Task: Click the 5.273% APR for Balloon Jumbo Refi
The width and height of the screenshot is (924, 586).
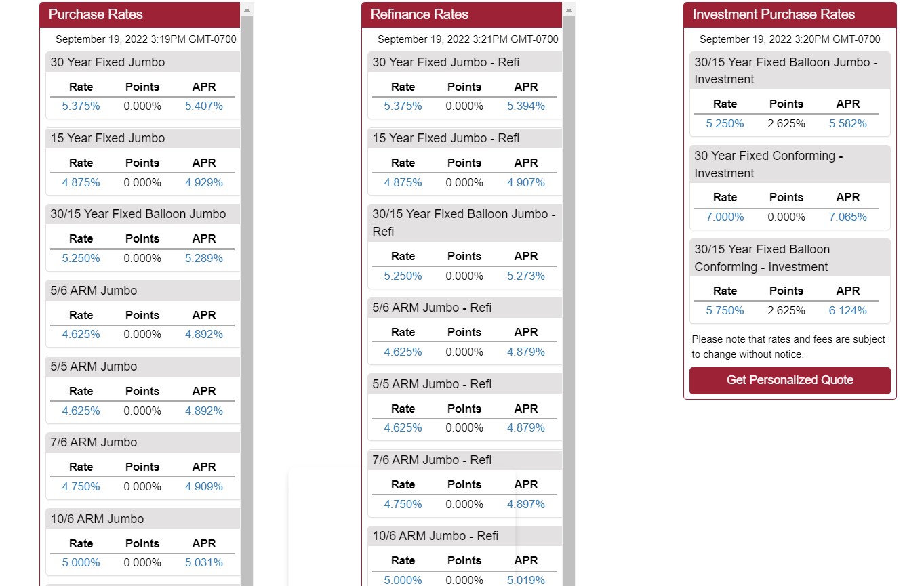Action: 525,276
